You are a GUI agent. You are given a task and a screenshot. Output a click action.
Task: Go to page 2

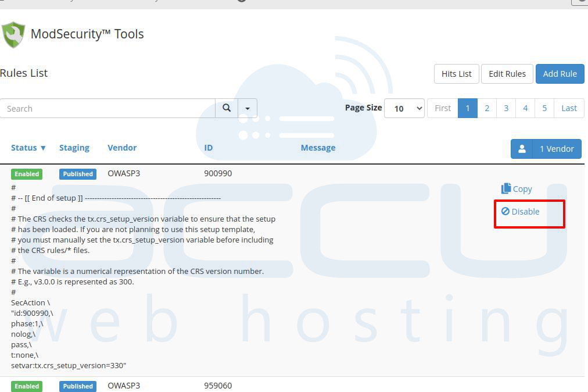(x=487, y=108)
